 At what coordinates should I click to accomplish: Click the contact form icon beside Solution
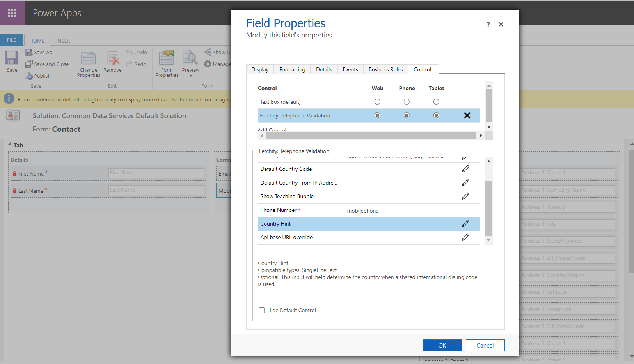(x=13, y=115)
